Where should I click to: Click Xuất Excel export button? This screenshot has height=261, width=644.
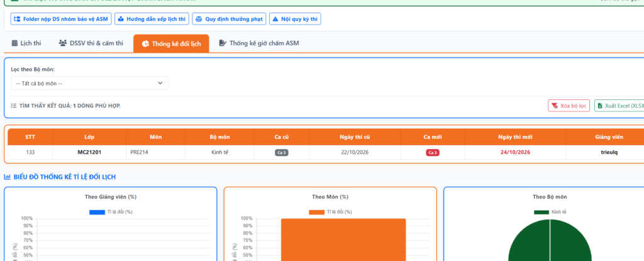(619, 106)
